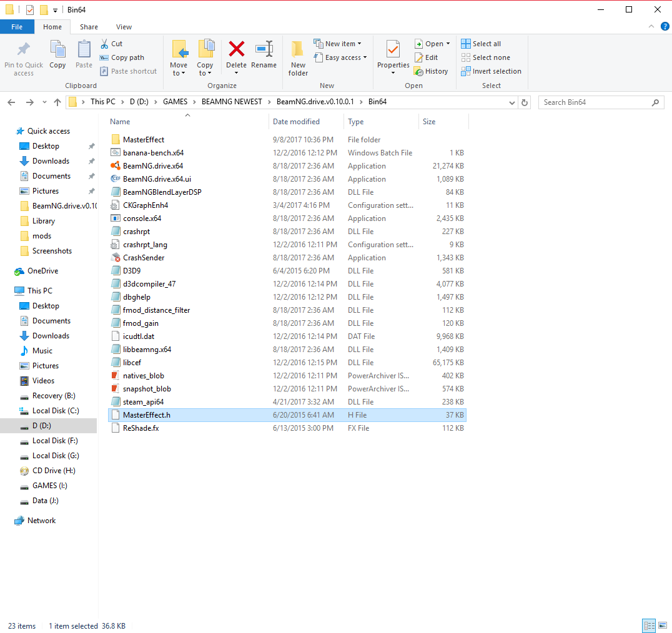Cut the selected file
672x633 pixels.
(x=111, y=44)
